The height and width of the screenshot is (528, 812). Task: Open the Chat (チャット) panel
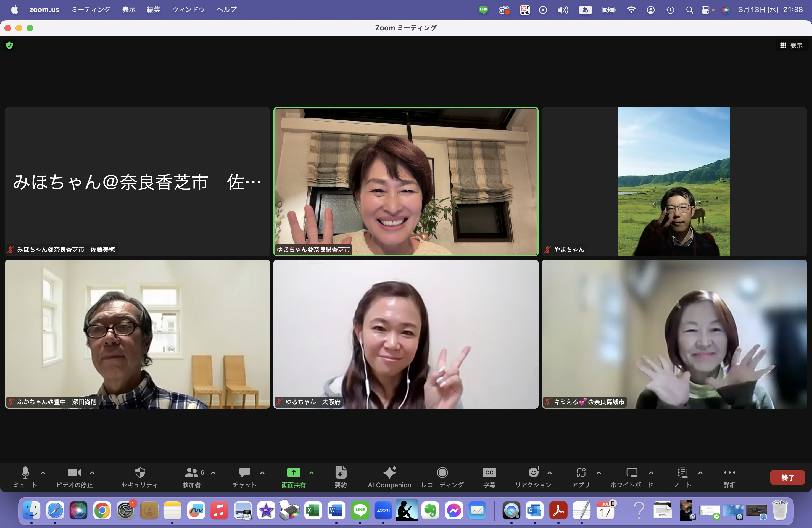coord(244,473)
